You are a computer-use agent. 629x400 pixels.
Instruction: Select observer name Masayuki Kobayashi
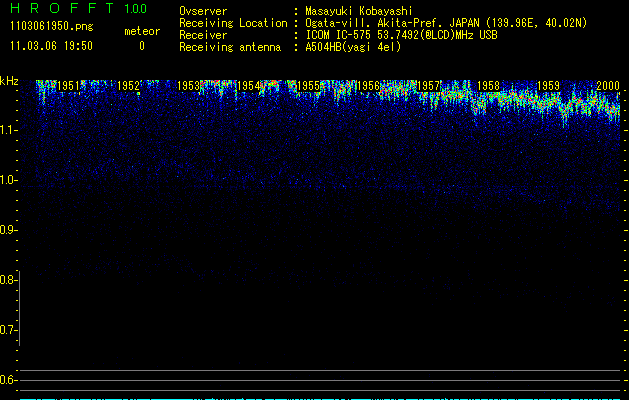coord(359,11)
